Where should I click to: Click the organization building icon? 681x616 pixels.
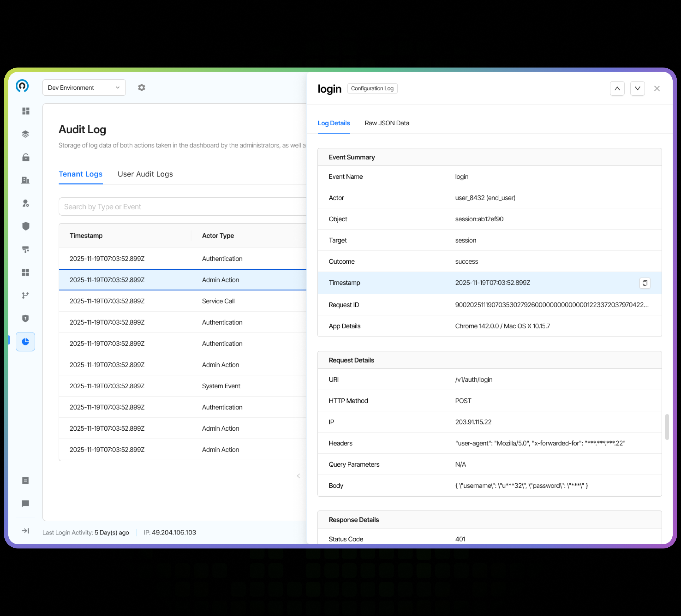pyautogui.click(x=26, y=180)
